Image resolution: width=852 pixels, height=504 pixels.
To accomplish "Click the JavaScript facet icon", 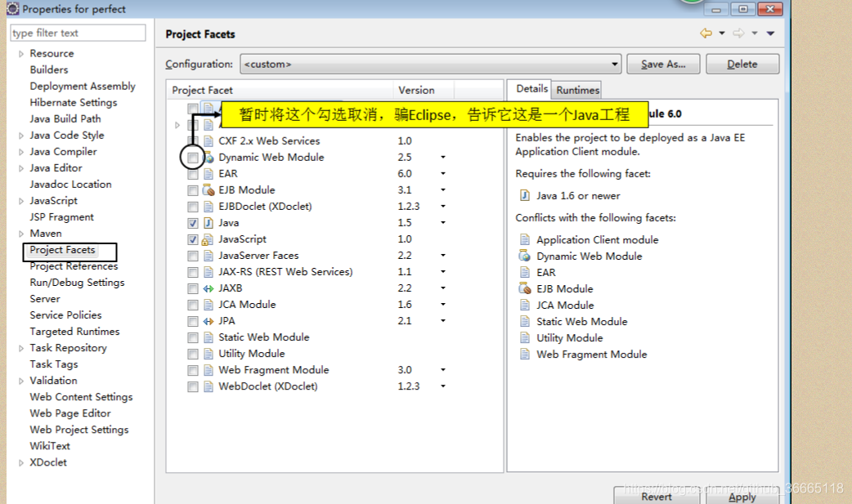I will [208, 239].
